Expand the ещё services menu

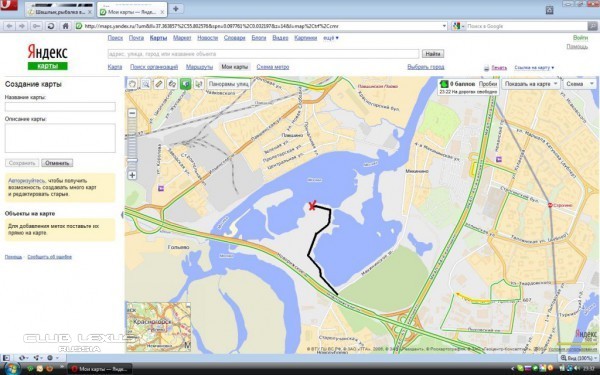[331, 38]
